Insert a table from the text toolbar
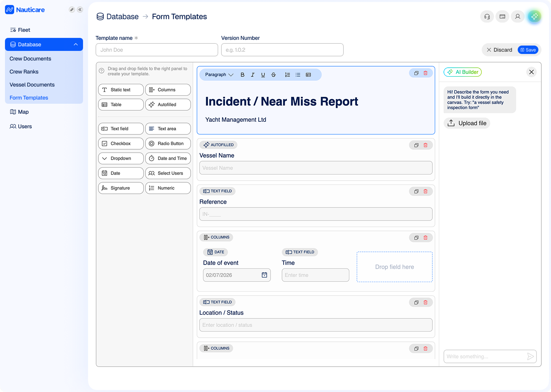The height and width of the screenshot is (392, 551). [x=308, y=75]
